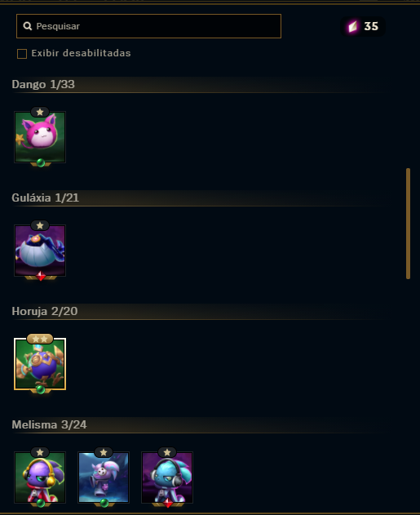
Task: Click the Horuja 2/20 section header
Action: pos(45,311)
